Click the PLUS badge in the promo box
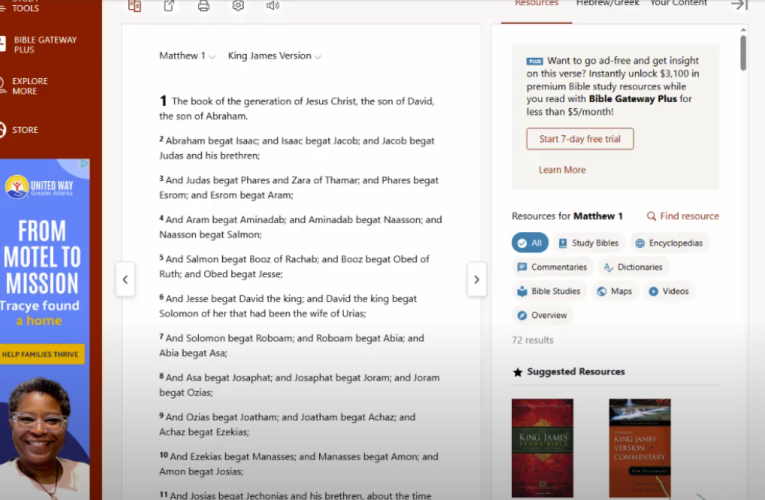Screen dimensions: 765x500 [535, 61]
